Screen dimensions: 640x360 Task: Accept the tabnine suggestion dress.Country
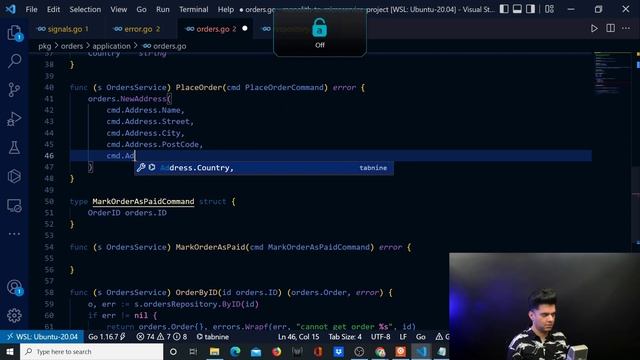pos(264,168)
